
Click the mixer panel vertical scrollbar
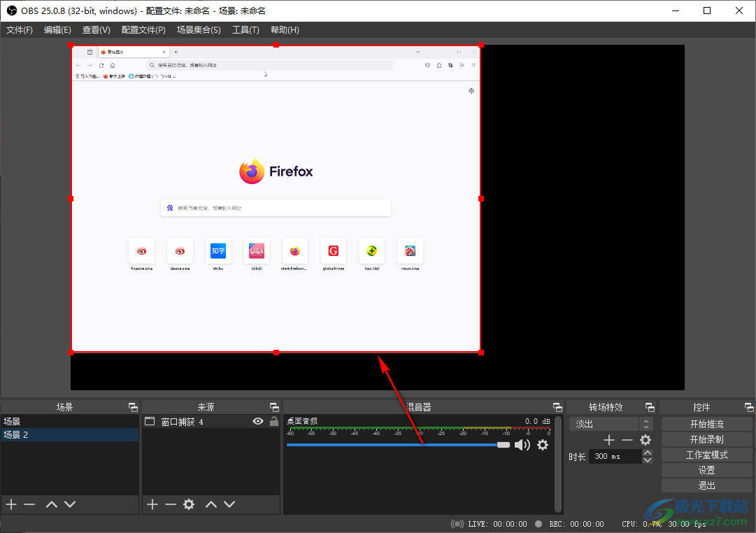[558, 464]
